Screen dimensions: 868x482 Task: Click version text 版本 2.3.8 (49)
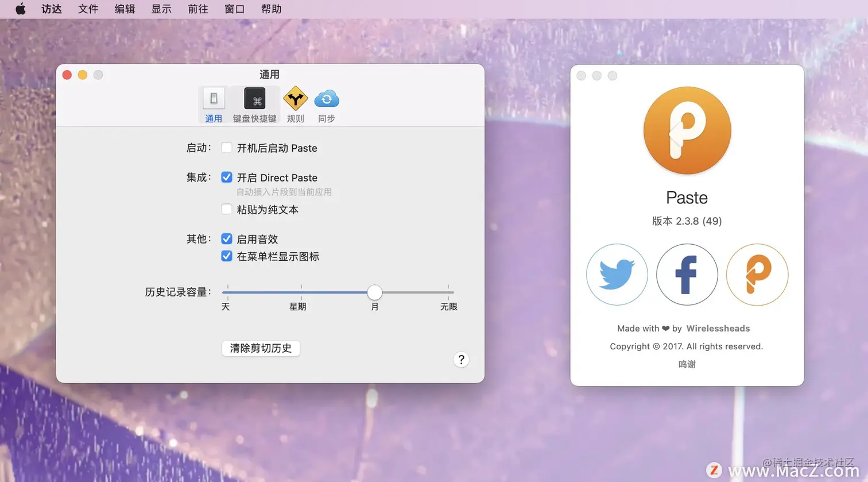(687, 221)
